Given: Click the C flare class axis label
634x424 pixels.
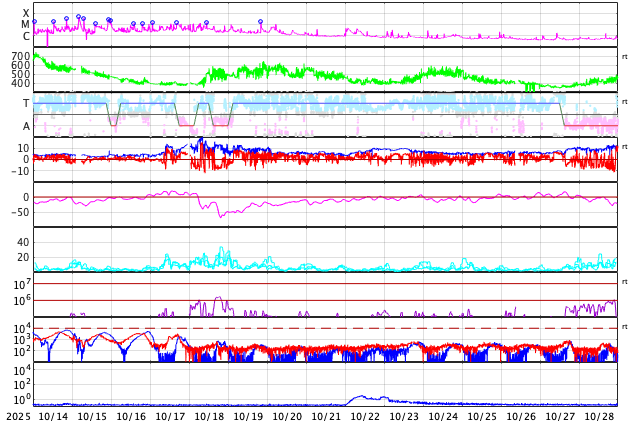Looking at the screenshot, I should [x=26, y=36].
